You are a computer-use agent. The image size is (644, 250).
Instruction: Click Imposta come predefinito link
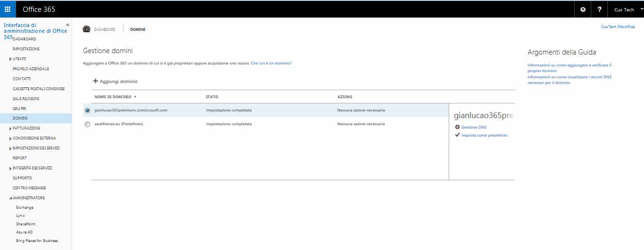[484, 135]
